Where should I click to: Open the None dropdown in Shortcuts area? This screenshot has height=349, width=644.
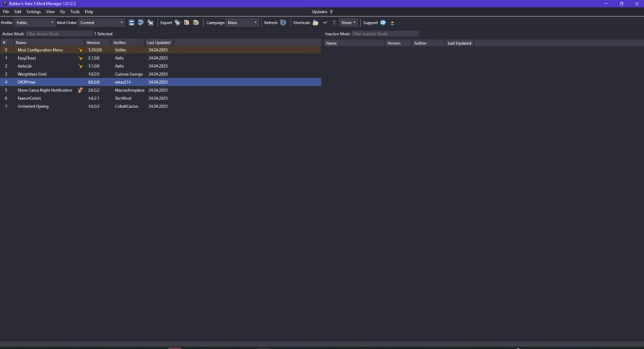click(x=348, y=23)
